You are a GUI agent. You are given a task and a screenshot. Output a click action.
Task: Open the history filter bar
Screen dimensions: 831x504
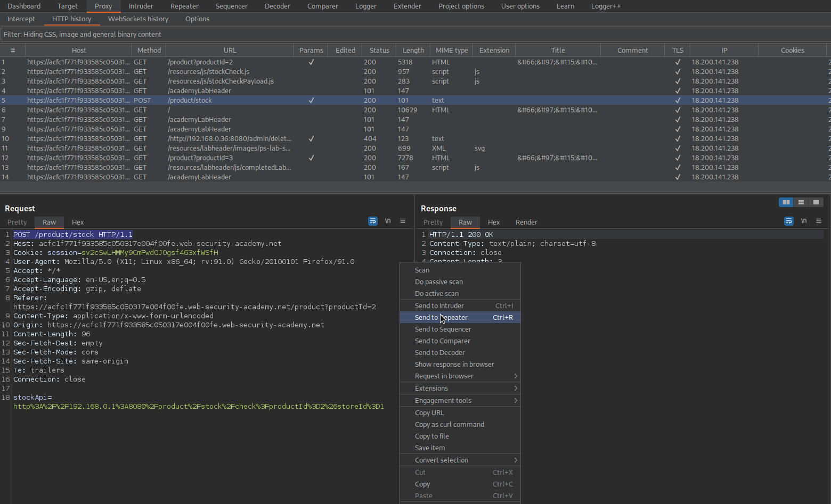tap(415, 34)
